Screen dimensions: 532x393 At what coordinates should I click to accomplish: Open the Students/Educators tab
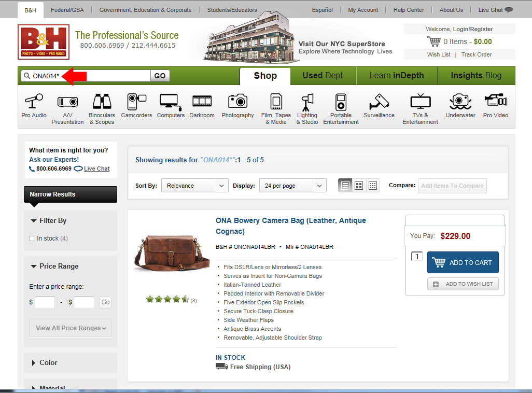click(x=232, y=10)
